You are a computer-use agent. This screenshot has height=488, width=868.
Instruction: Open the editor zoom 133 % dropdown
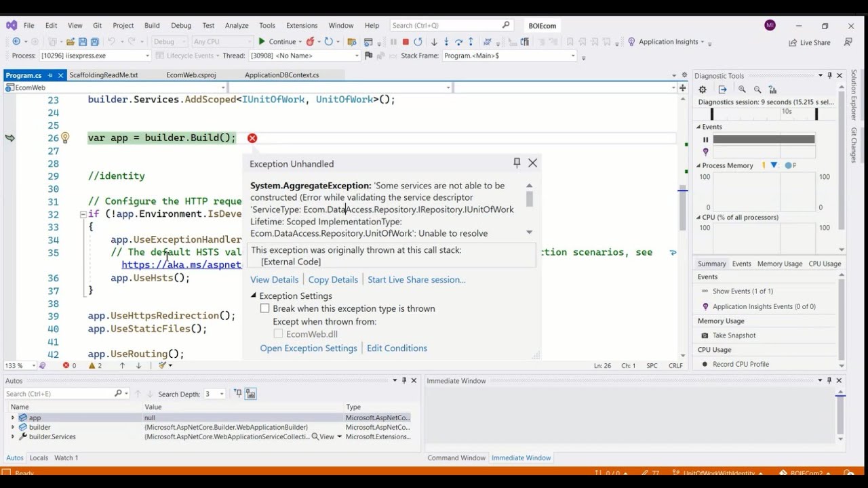click(33, 365)
